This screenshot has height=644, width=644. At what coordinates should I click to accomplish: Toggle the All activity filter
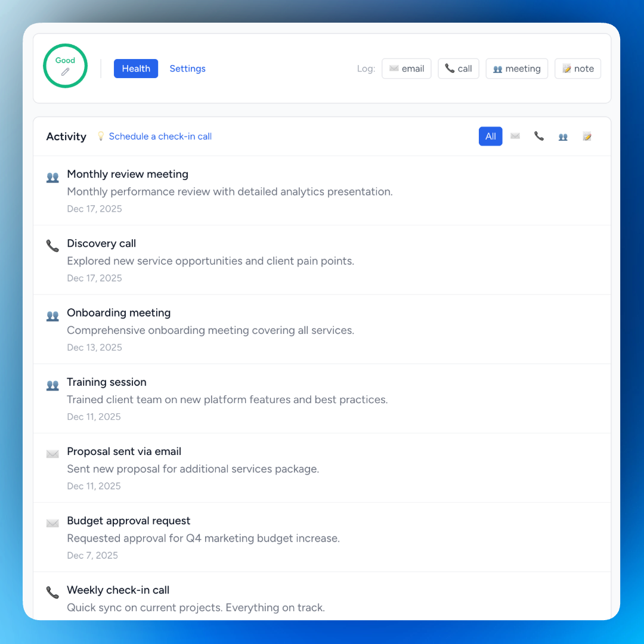[490, 136]
